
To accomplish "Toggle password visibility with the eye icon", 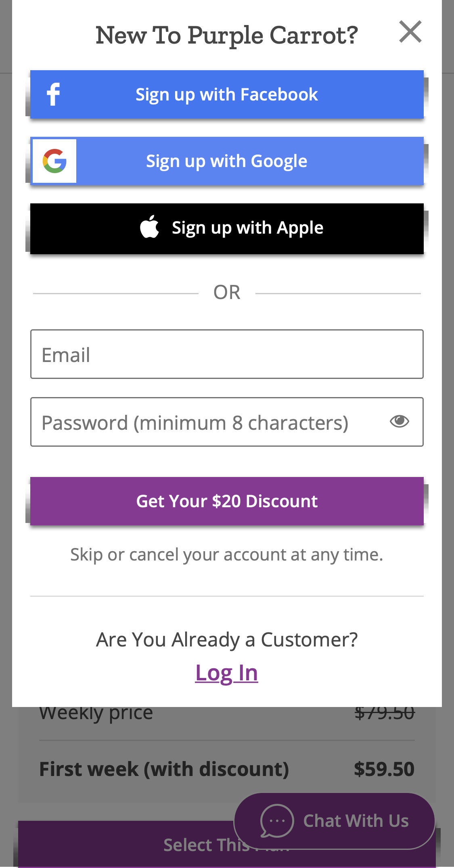I will [399, 422].
